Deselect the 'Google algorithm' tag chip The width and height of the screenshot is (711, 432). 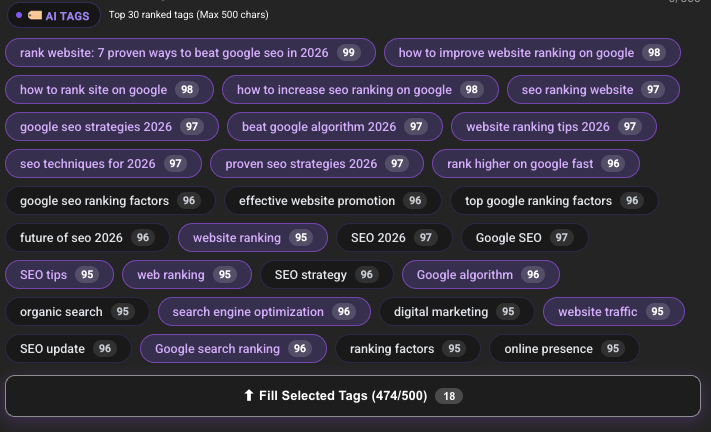click(481, 275)
